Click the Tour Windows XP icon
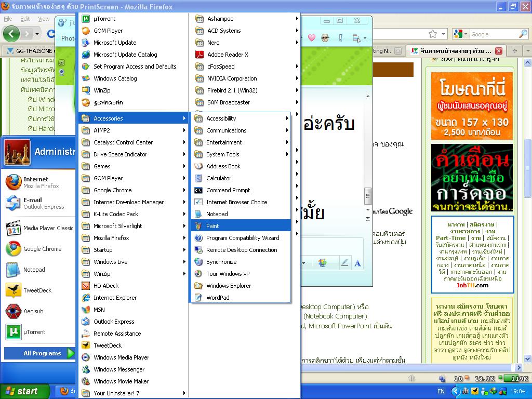The height and width of the screenshot is (399, 532). pyautogui.click(x=198, y=274)
